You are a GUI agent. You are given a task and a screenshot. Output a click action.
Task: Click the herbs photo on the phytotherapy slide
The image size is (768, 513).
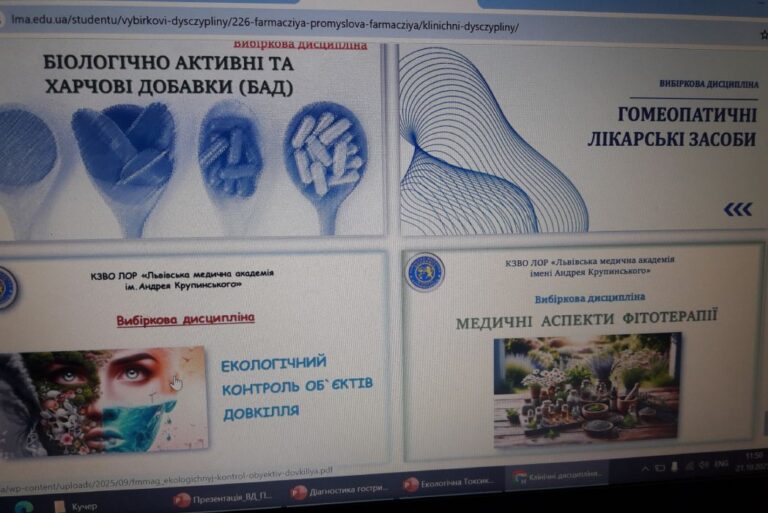(x=587, y=388)
